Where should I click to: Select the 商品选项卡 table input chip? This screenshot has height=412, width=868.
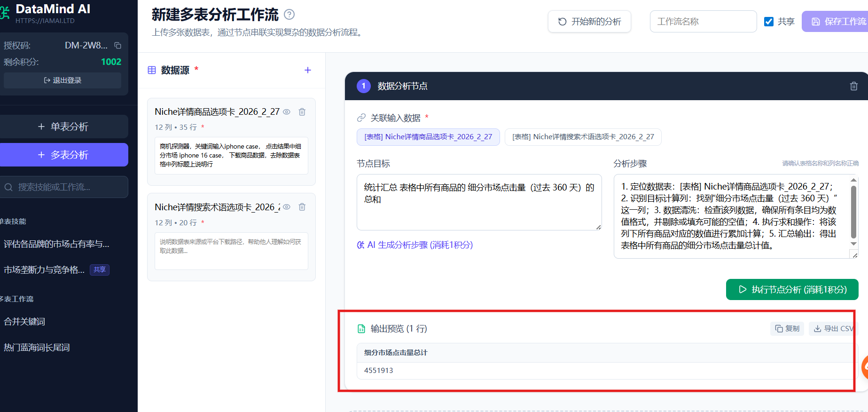pos(428,137)
